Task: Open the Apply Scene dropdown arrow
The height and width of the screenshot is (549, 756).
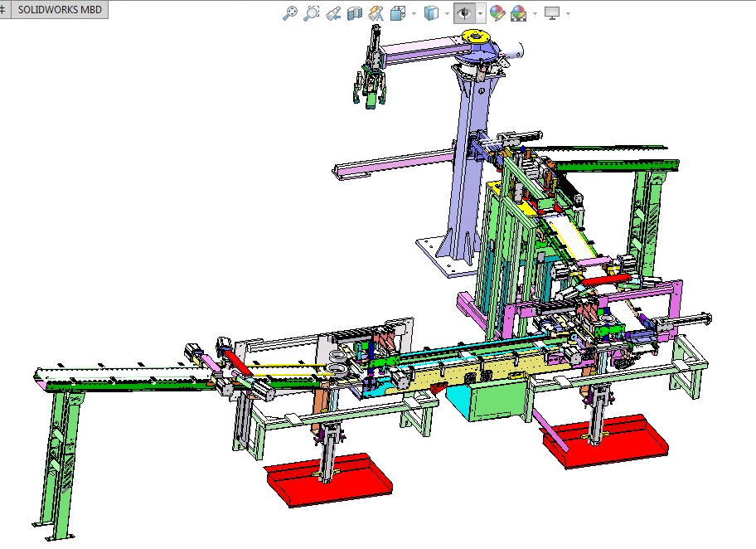Action: coord(533,12)
